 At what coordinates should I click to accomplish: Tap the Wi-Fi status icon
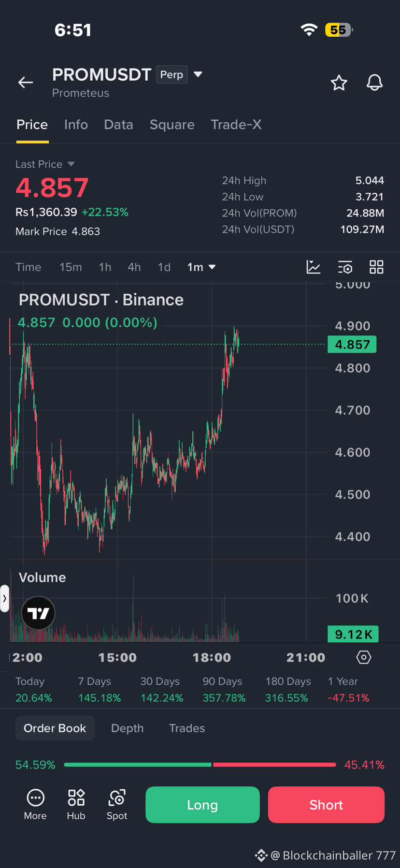coord(309,30)
